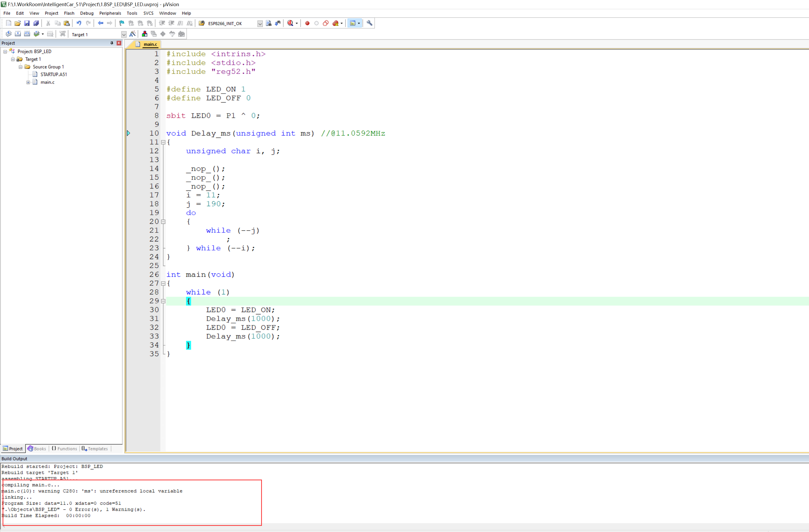
Task: Click the Paste clipboard icon
Action: pyautogui.click(x=67, y=23)
